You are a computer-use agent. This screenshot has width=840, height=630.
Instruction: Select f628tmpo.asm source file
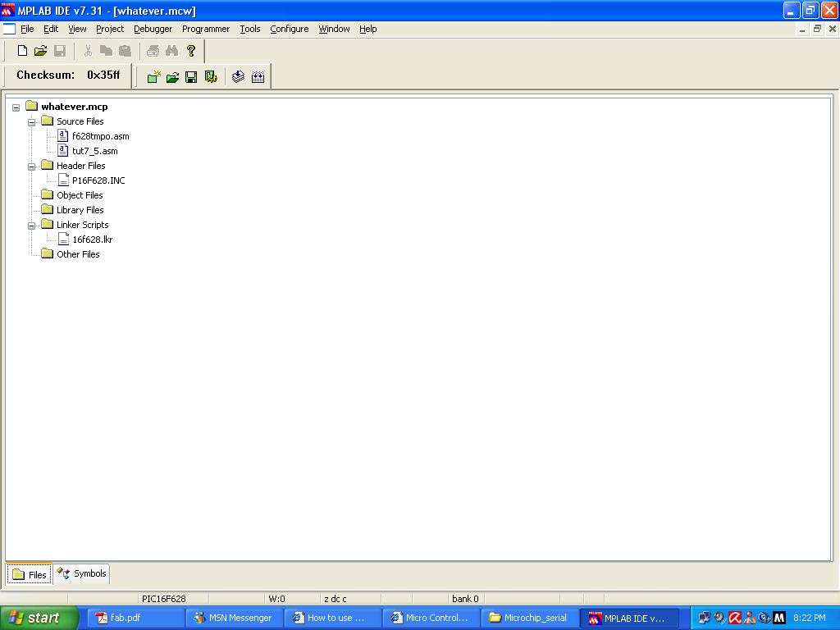point(100,136)
